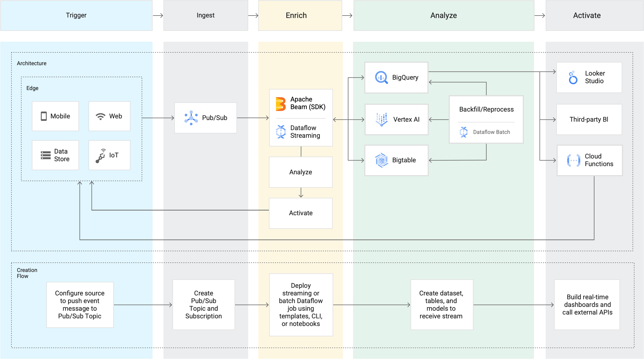This screenshot has height=359, width=644.
Task: Select the Build real-time dashboards step
Action: pyautogui.click(x=587, y=305)
